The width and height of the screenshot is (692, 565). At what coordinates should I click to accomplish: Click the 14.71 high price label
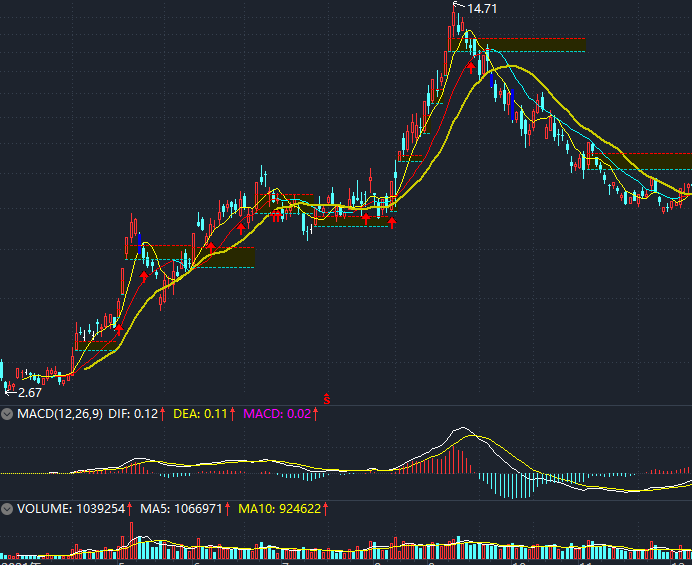click(x=482, y=9)
